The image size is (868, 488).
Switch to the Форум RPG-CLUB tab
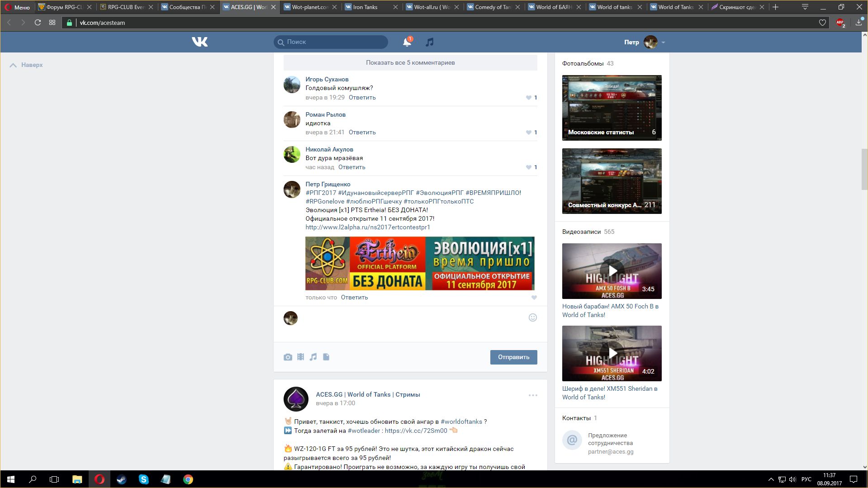tap(65, 7)
